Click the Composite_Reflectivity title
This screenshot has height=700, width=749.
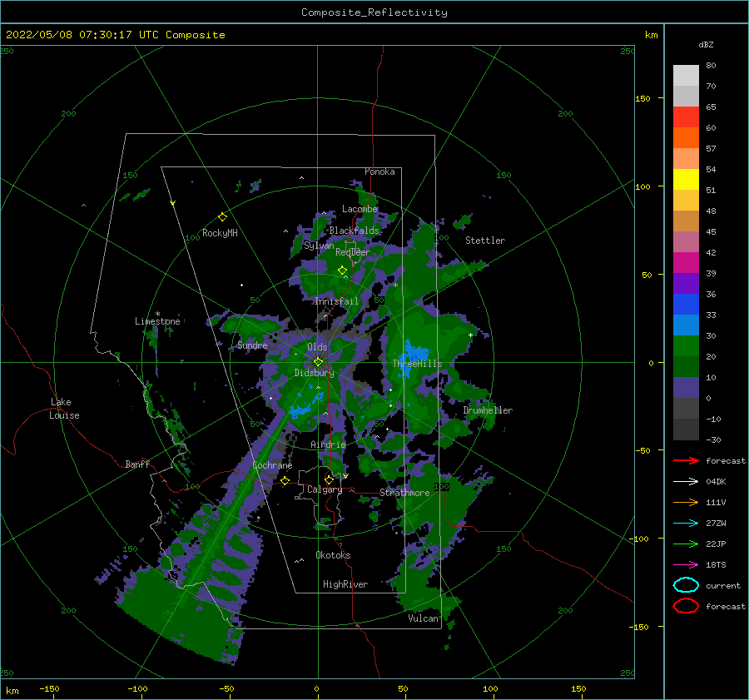374,12
